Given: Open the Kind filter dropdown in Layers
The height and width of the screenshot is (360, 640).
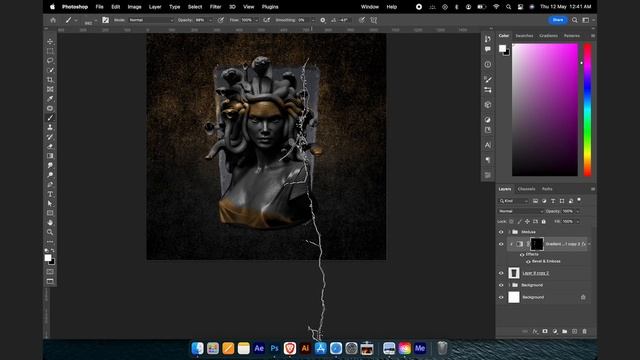Looking at the screenshot, I should click(x=513, y=201).
